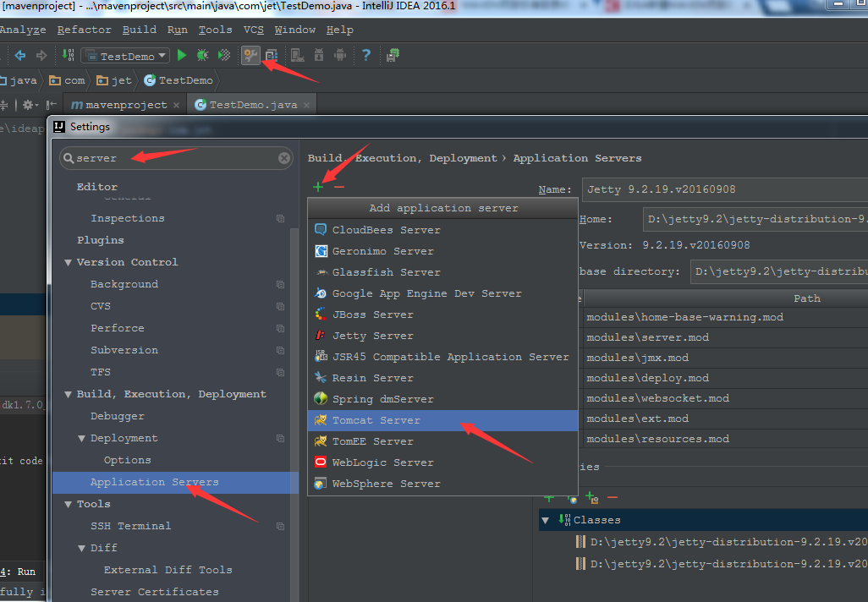Select CloudBees Server from list
868x602 pixels.
pyautogui.click(x=442, y=230)
